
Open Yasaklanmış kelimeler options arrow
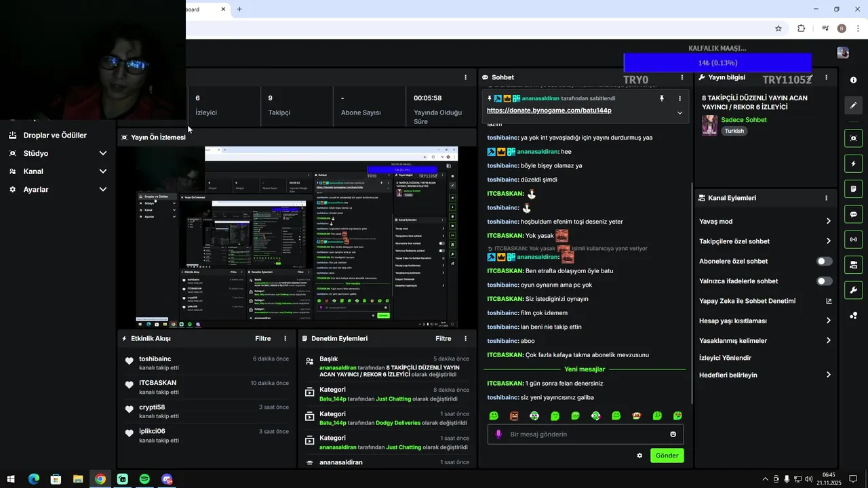tap(828, 341)
